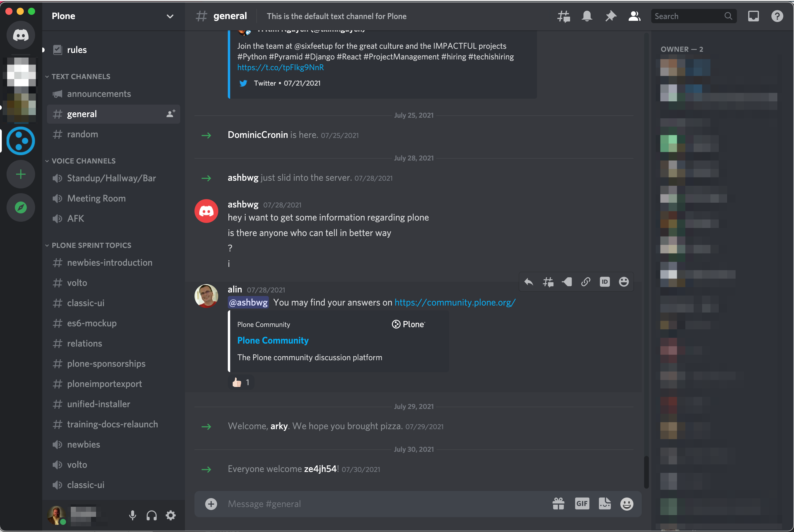Click the message link/copy icon

[x=586, y=281]
